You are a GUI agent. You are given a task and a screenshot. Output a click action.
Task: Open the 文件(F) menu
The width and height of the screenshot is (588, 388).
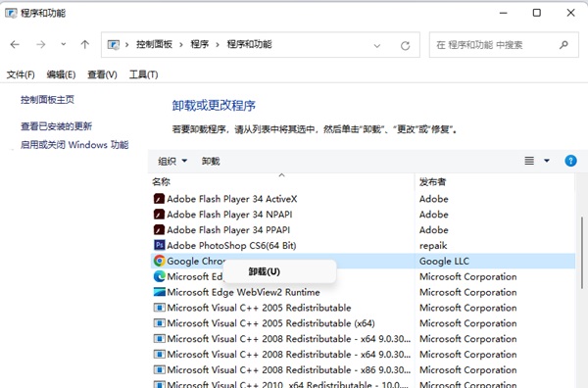pyautogui.click(x=21, y=74)
